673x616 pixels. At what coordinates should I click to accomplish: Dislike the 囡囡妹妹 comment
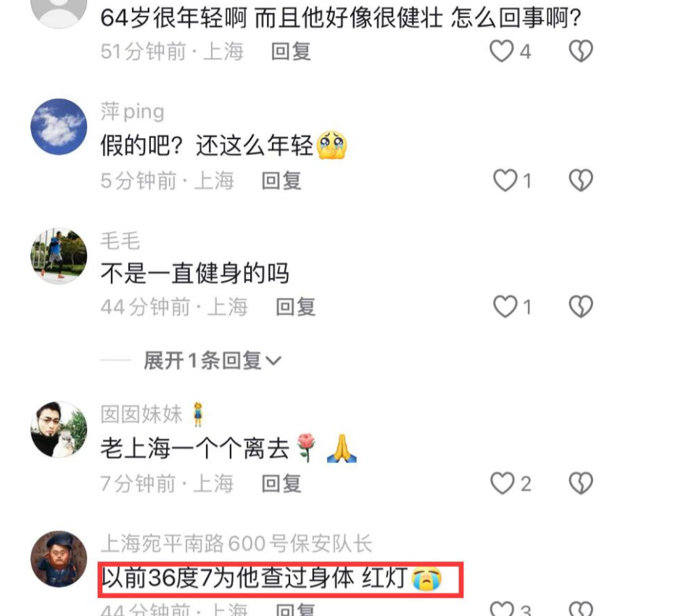click(581, 483)
